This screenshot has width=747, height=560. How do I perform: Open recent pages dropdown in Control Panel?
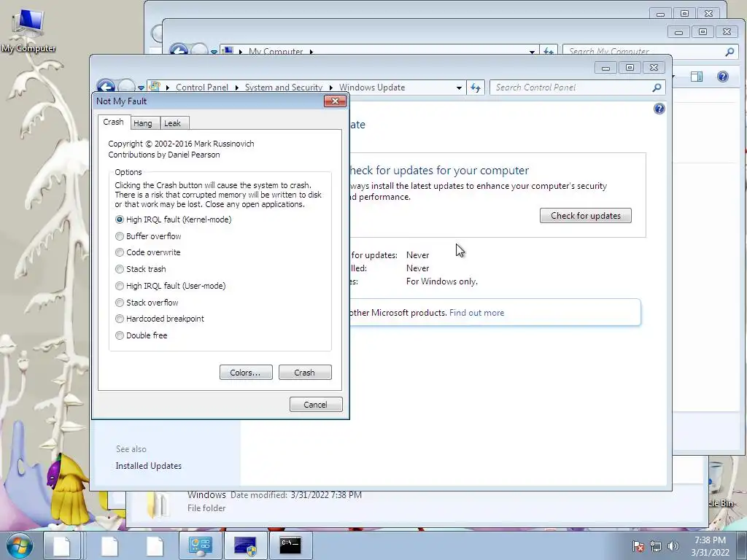pos(141,88)
